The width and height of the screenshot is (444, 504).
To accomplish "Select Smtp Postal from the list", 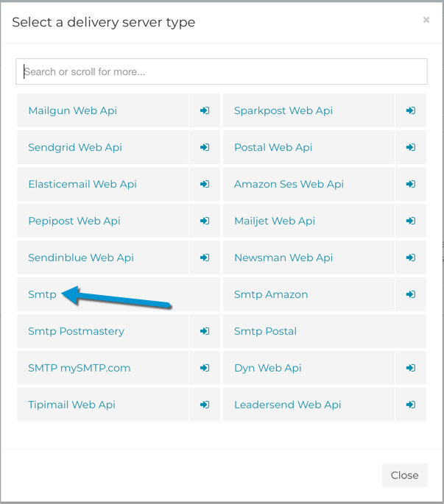I will point(265,331).
